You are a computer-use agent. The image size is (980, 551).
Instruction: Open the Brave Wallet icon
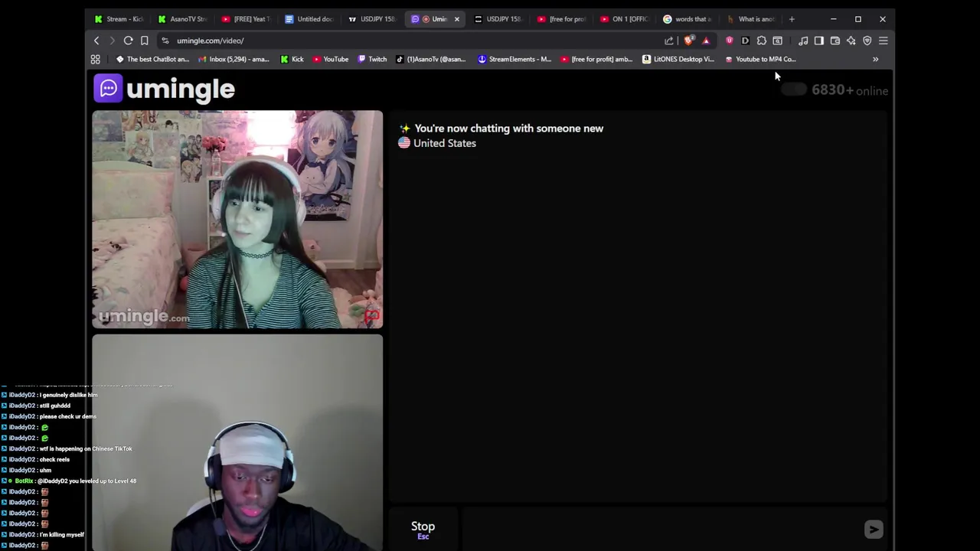coord(835,41)
